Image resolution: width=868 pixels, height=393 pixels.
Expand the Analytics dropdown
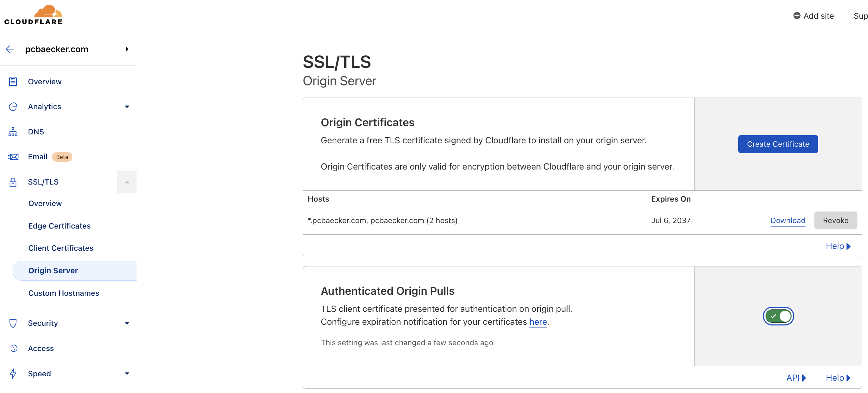tap(127, 106)
